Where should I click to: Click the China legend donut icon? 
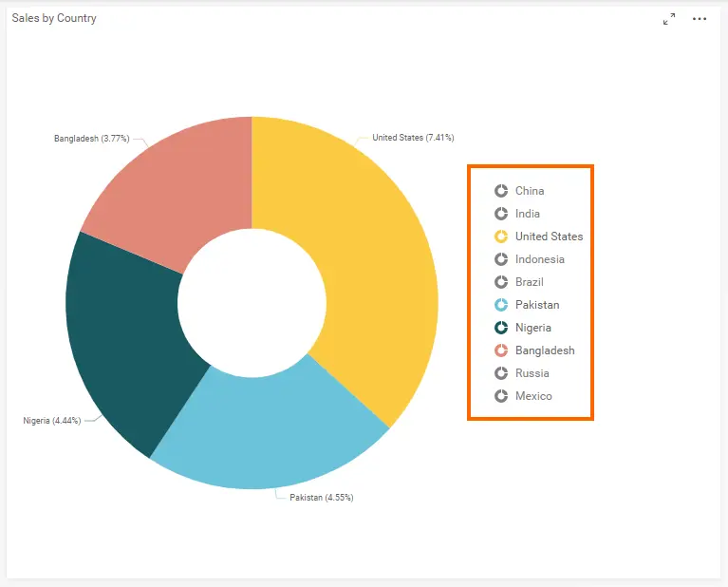[x=501, y=191]
